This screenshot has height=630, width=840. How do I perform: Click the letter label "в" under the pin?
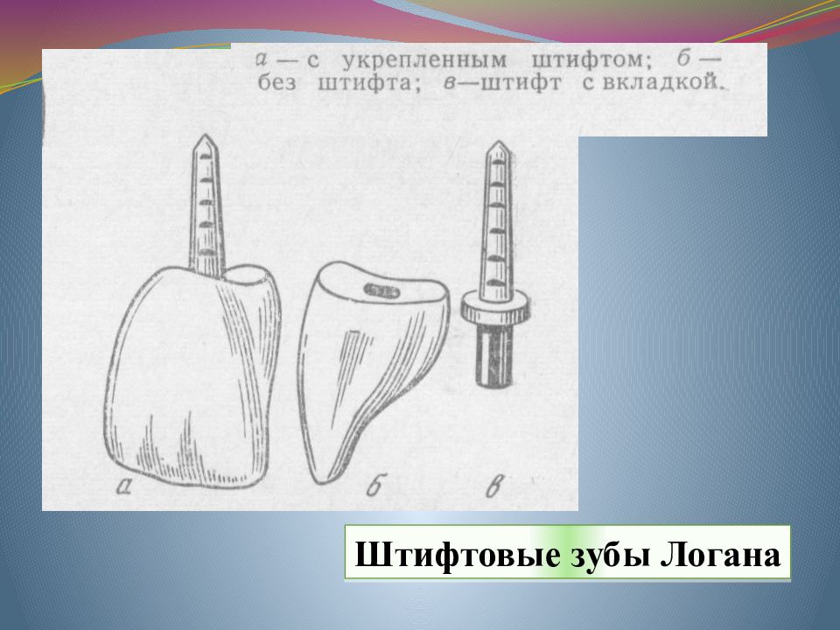(495, 486)
